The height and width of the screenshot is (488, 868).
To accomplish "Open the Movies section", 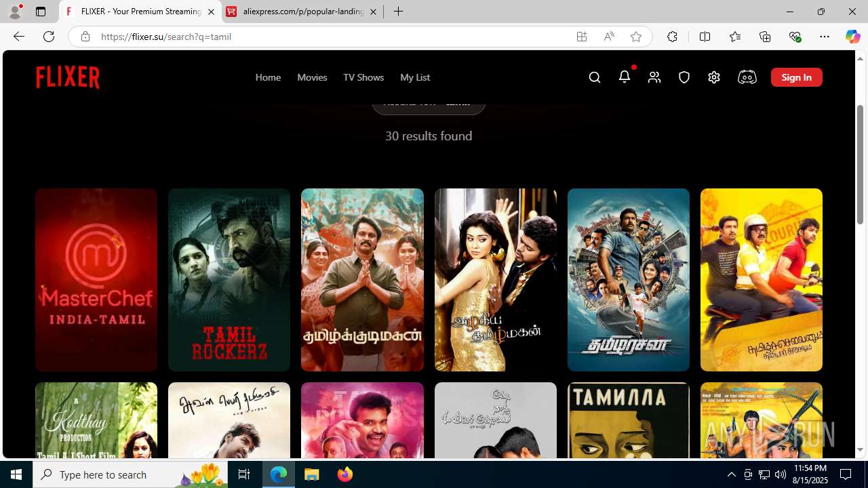I will [312, 77].
